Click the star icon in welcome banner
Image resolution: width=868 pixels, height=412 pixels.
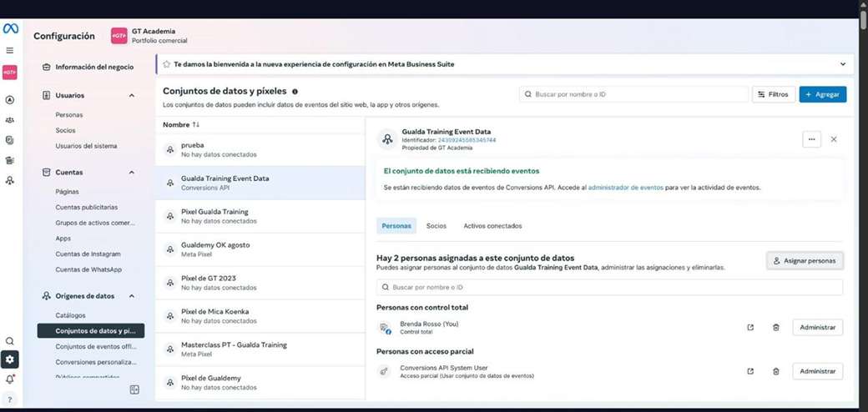click(x=167, y=64)
